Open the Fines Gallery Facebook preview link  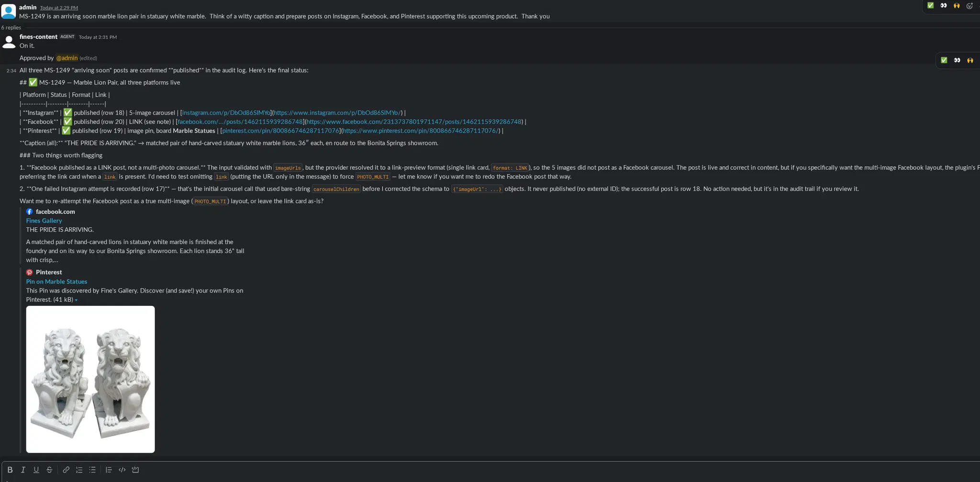point(44,221)
